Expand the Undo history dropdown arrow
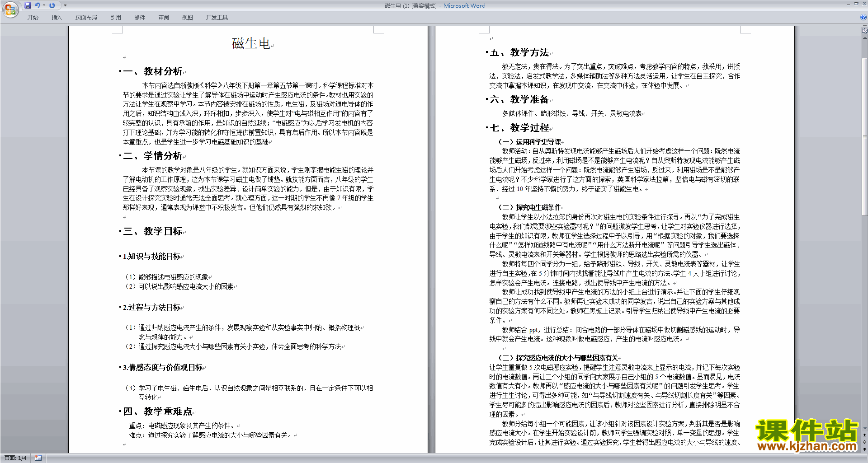868x463 pixels. pyautogui.click(x=44, y=5)
